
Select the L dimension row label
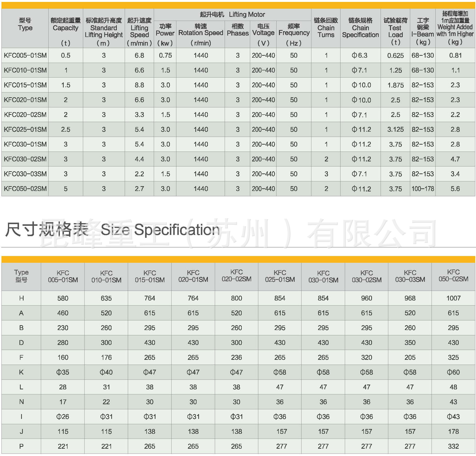[x=21, y=387]
